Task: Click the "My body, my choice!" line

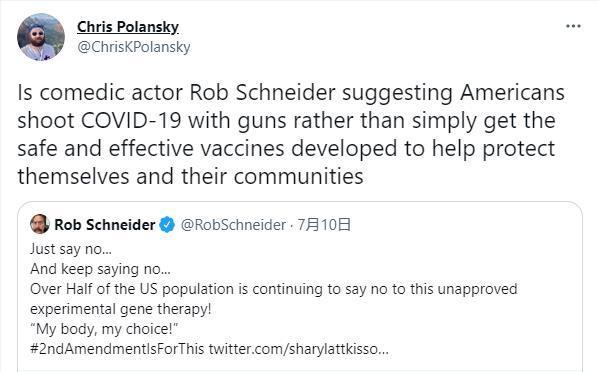Action: pos(104,329)
